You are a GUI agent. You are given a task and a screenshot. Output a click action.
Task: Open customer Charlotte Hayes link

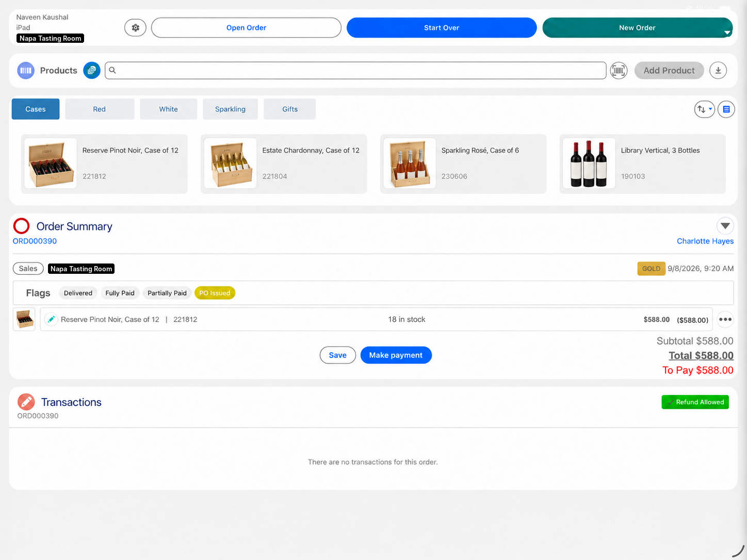tap(705, 241)
